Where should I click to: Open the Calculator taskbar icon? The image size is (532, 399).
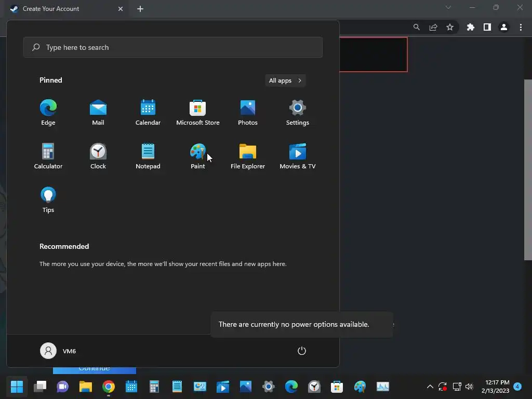point(154,387)
